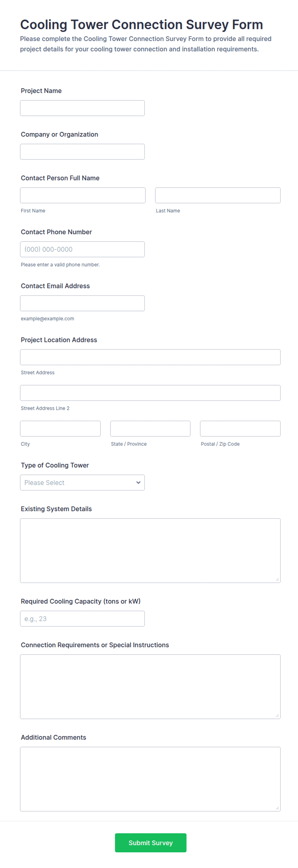
Task: Click 'Required Cooling Capacity (tons or kW)' label
Action: click(x=81, y=601)
